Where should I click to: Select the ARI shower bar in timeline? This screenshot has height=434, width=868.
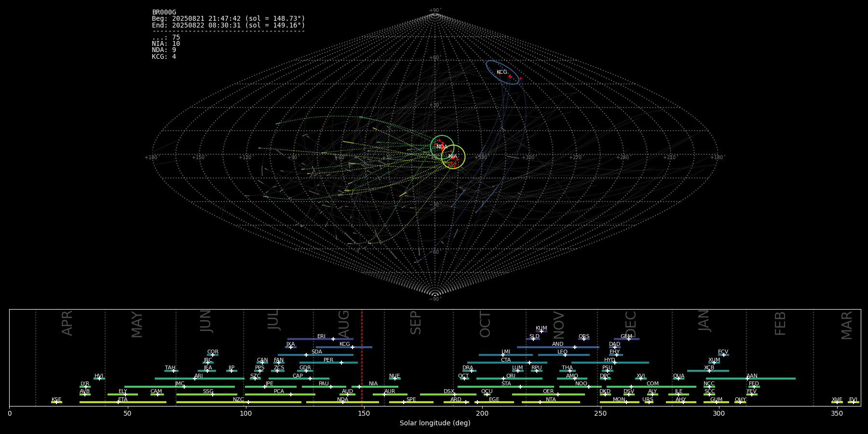(x=199, y=379)
